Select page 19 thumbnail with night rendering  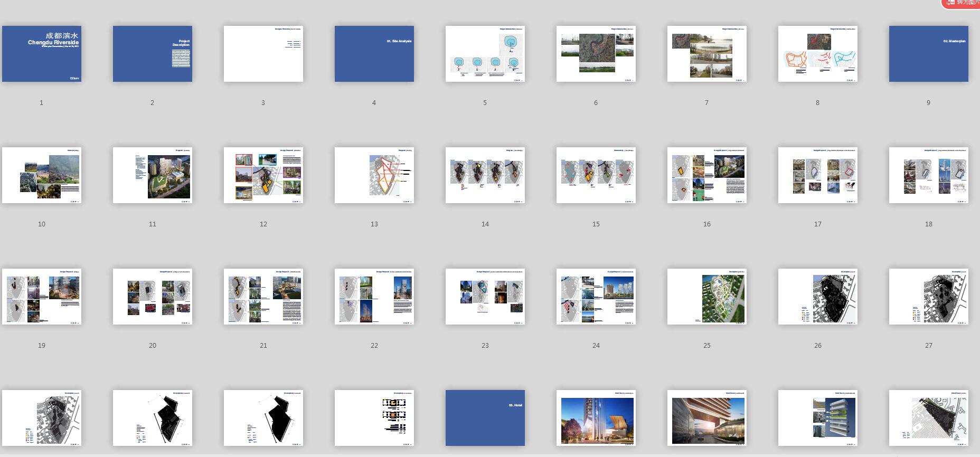(x=42, y=297)
